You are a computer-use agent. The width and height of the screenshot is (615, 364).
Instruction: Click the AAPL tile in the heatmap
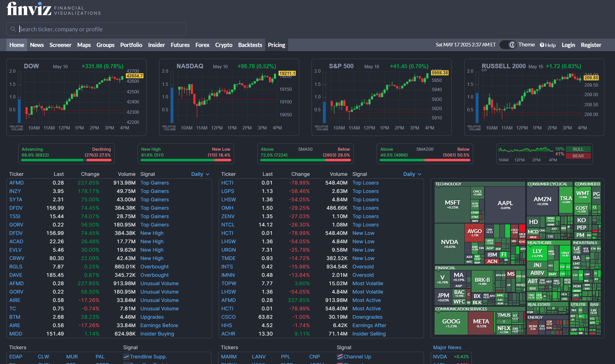[505, 205]
